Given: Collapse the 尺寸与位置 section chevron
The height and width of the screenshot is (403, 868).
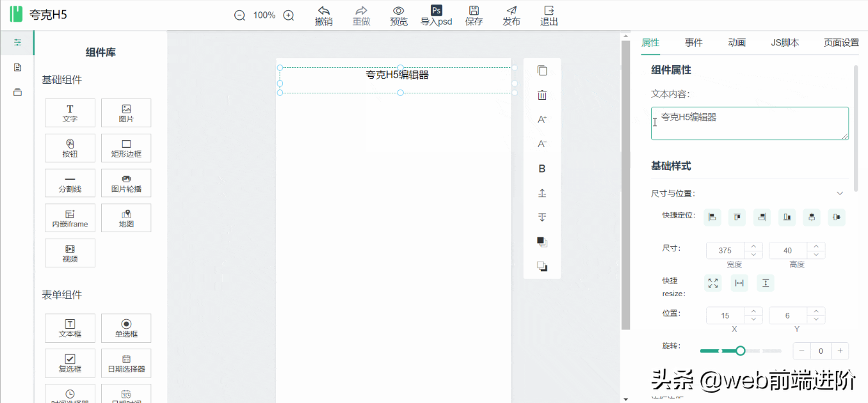Looking at the screenshot, I should (840, 193).
